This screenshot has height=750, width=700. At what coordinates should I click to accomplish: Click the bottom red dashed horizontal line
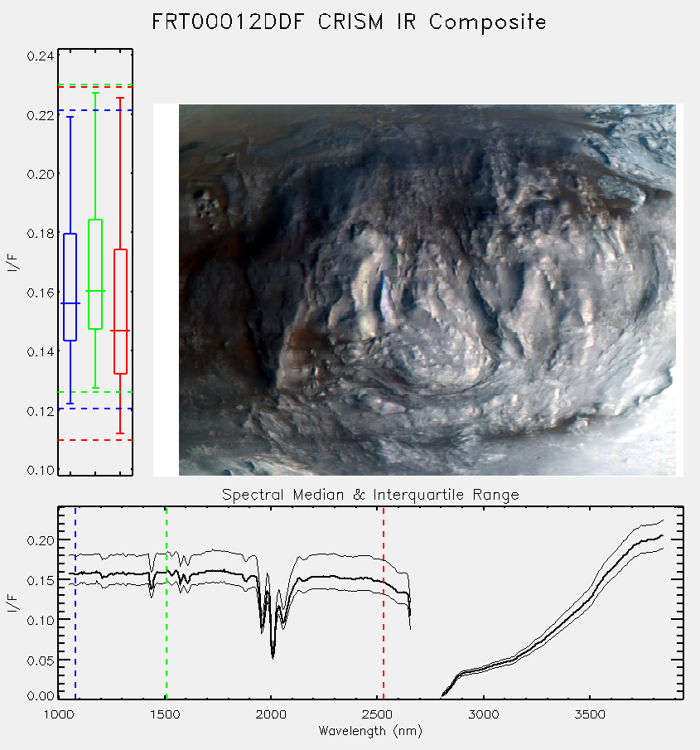[x=95, y=440]
